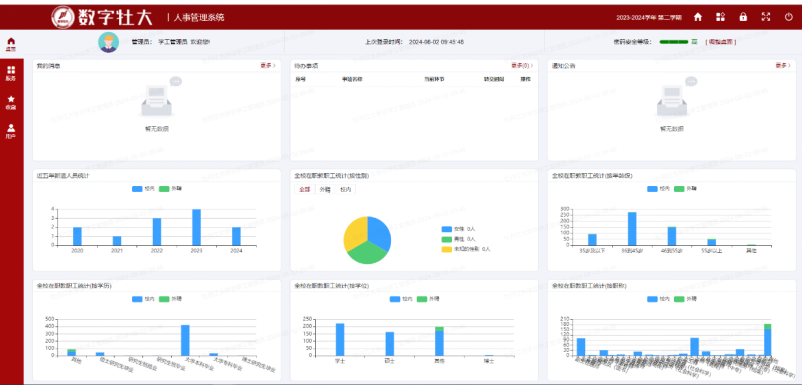Toggle 校内 legend in 近五年新进人员统计 chart
The height and width of the screenshot is (385, 802).
click(143, 189)
